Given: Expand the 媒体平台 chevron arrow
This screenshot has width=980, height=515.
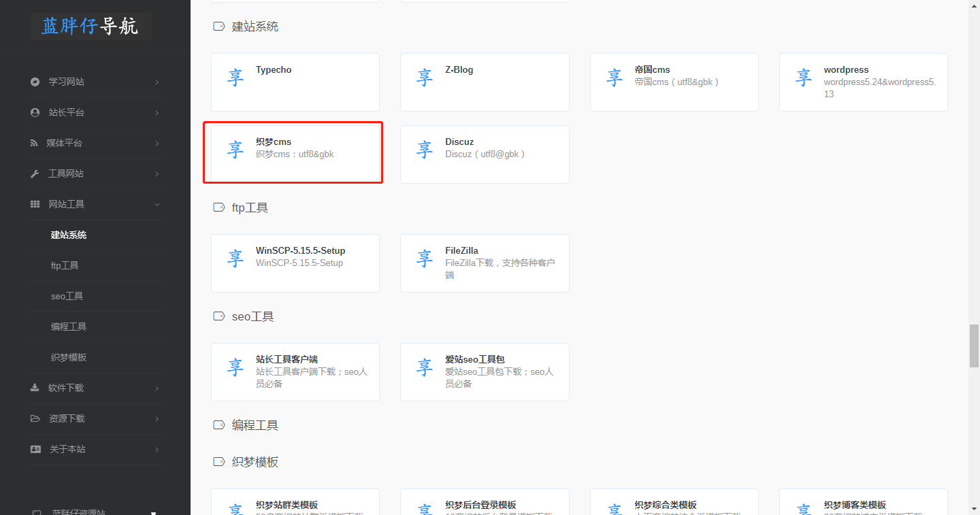Looking at the screenshot, I should coord(157,143).
